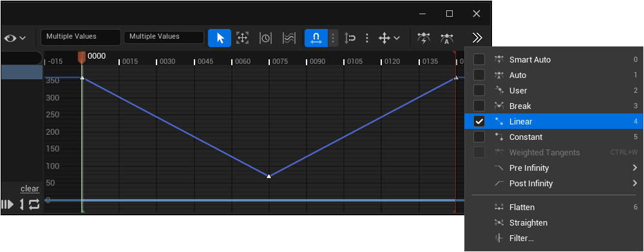Viewport: 644px width, 252px height.
Task: Select the arrow selection tool
Action: tap(220, 38)
